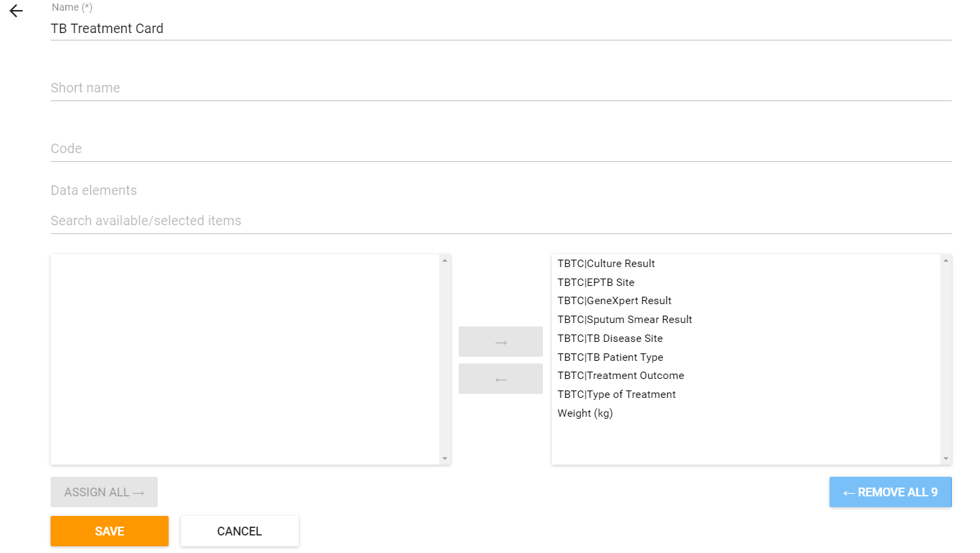This screenshot has height=553, width=980.
Task: Focus the search available/selected items field
Action: (x=500, y=221)
